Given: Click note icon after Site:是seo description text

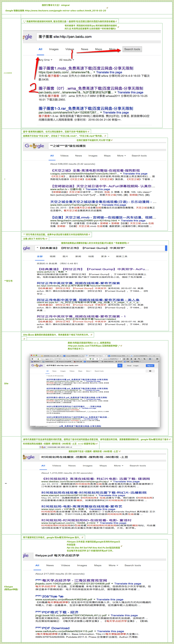Looking at the screenshot, I should tap(91, 335).
